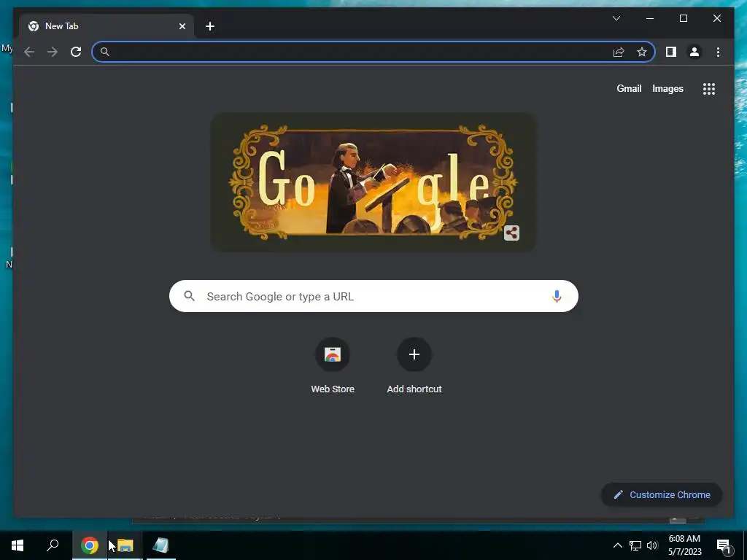Open the Gmail link
The image size is (747, 560).
(x=629, y=88)
